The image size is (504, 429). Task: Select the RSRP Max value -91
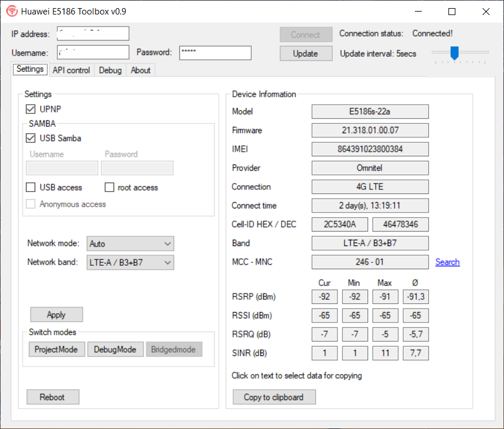[385, 297]
